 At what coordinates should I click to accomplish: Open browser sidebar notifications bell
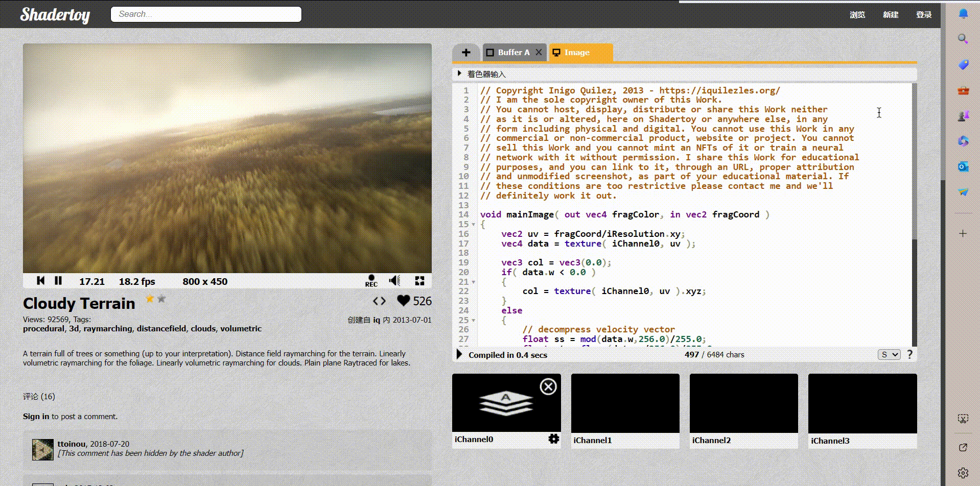[x=963, y=13]
